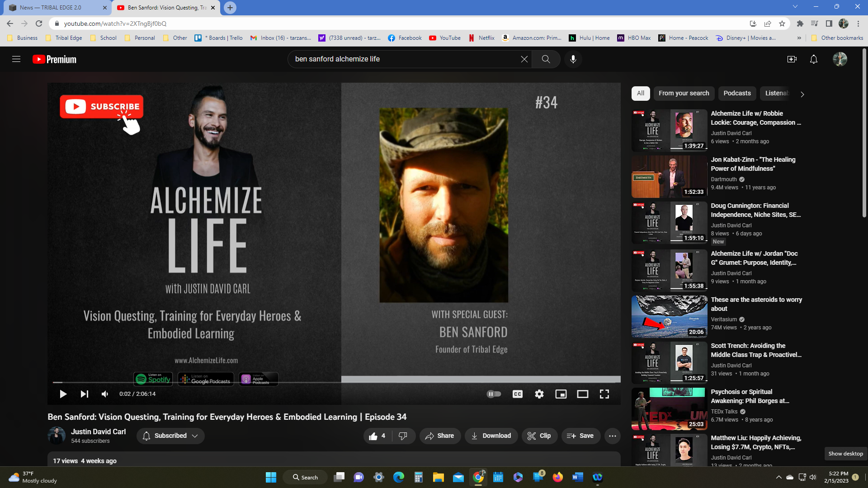Image resolution: width=868 pixels, height=488 pixels.
Task: Skip to the next video
Action: (84, 394)
